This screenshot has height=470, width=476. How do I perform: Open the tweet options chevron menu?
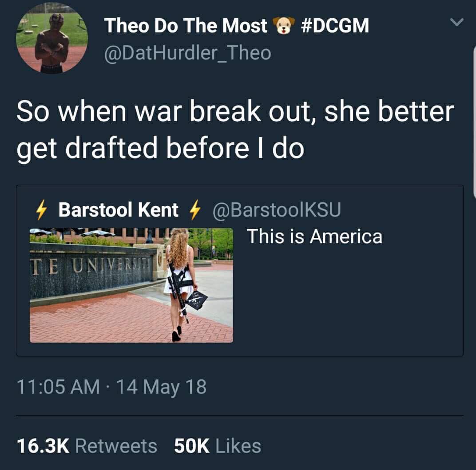coord(456,22)
